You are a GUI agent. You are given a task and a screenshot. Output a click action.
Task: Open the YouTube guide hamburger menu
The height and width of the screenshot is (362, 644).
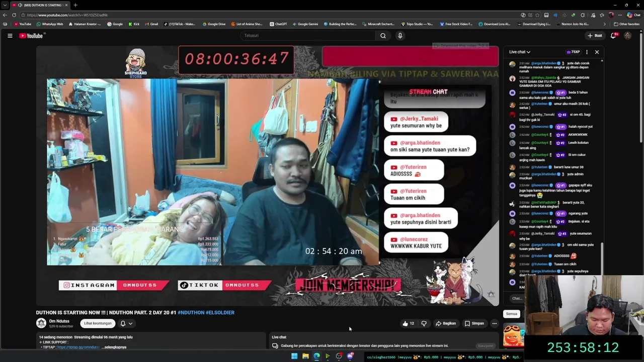tap(10, 36)
